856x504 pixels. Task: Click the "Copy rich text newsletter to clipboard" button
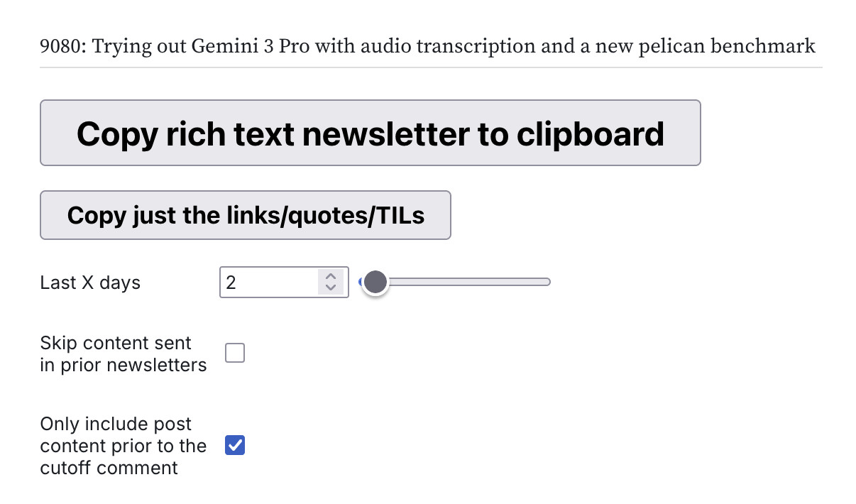[x=370, y=133]
